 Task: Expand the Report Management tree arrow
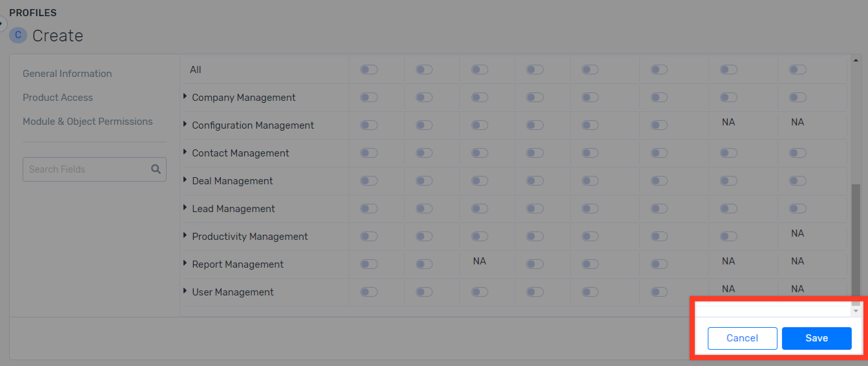click(185, 264)
